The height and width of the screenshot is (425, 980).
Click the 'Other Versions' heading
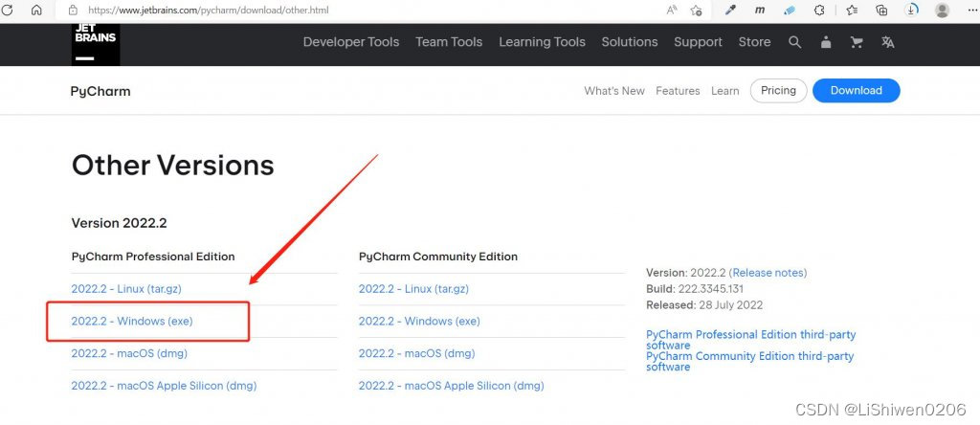click(x=173, y=166)
